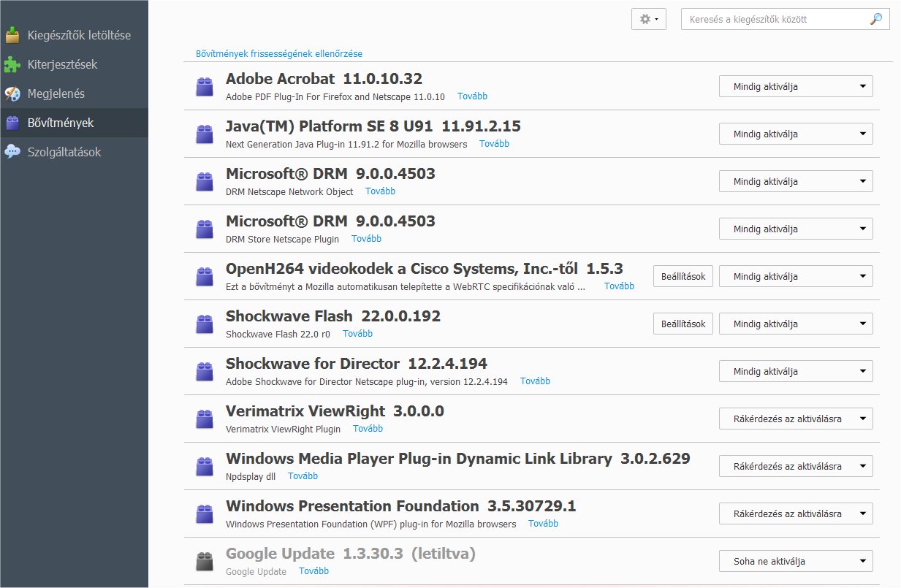Viewport: 901px width, 588px height.
Task: Click the Kiegészítők letöltése sidebar icon
Action: pos(12,35)
